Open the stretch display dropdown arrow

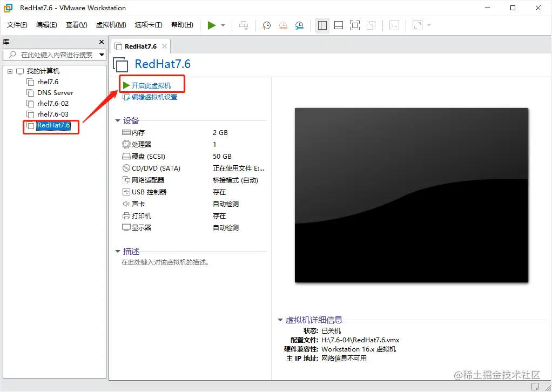tap(429, 25)
